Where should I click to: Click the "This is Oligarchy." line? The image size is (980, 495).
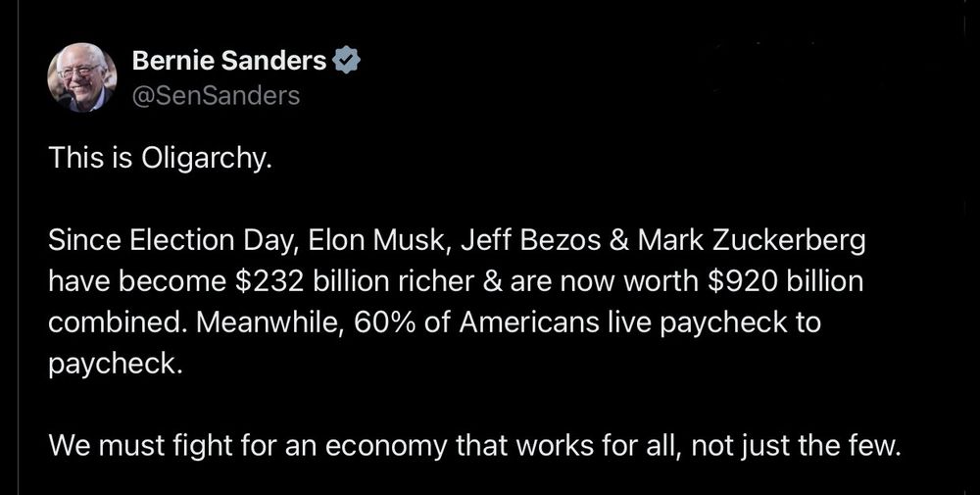pos(160,159)
